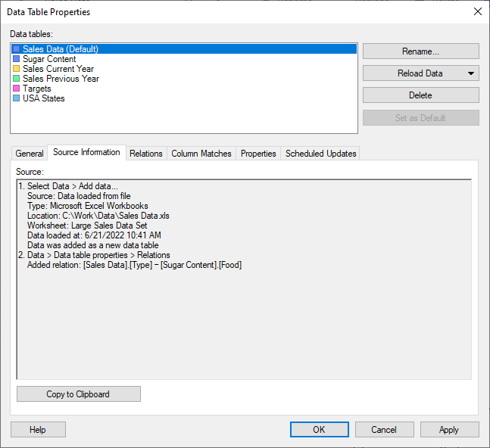
Task: Click blue color swatch beside Sugar Content
Action: click(16, 59)
